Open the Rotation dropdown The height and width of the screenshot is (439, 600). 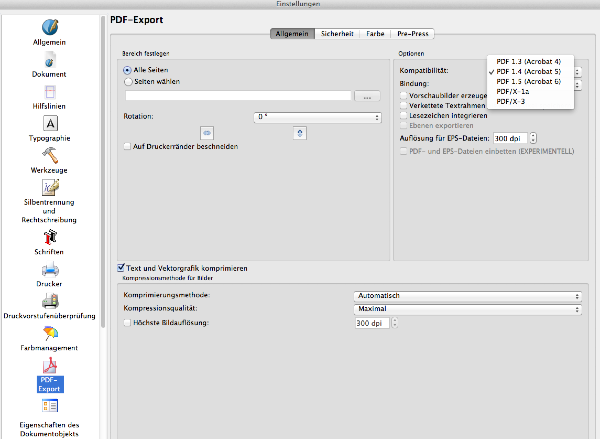[318, 117]
